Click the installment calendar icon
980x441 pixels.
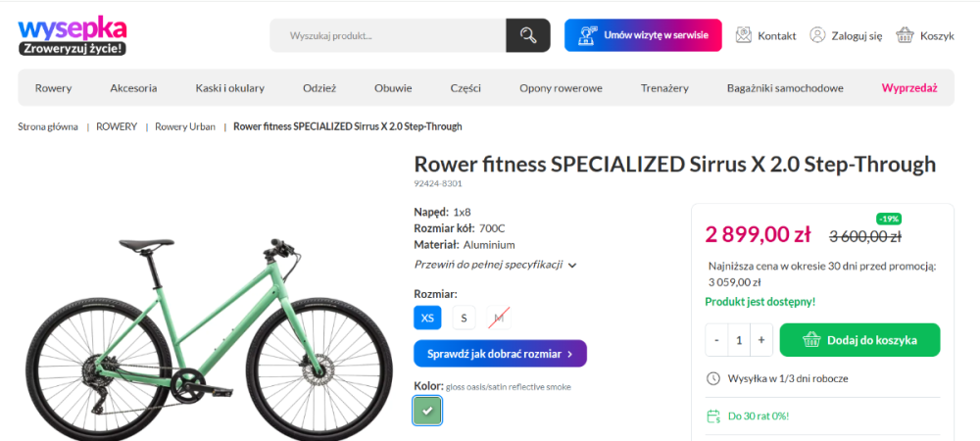click(712, 416)
